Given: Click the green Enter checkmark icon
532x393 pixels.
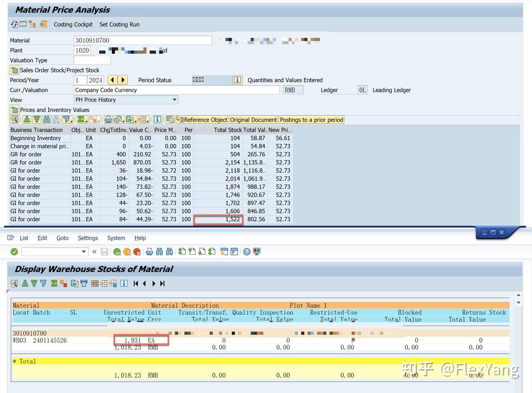Looking at the screenshot, I should tap(14, 252).
